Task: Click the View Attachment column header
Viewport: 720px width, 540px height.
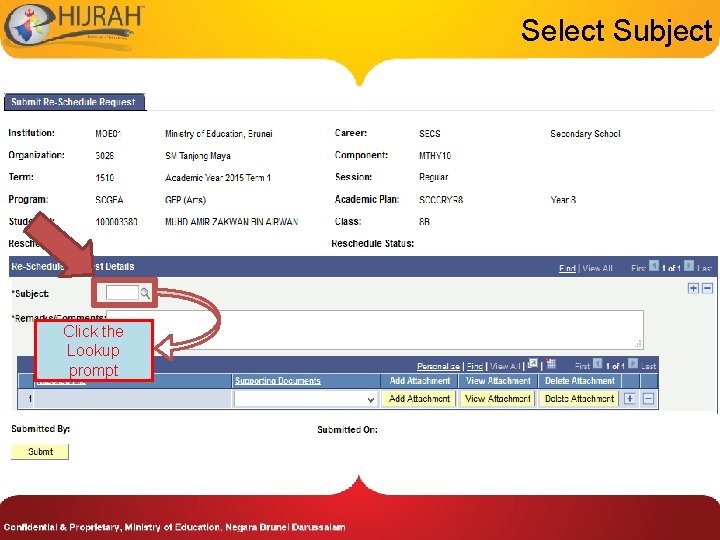Action: (498, 381)
